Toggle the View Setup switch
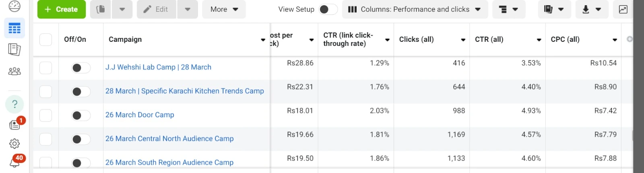Screen dimensions: 644x173 click(x=328, y=9)
